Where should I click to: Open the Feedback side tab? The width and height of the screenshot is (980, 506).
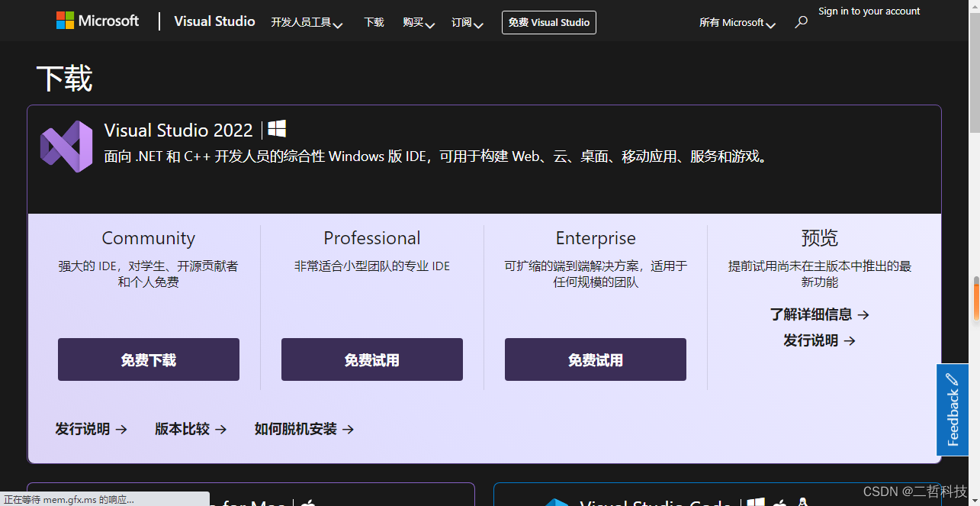[953, 410]
